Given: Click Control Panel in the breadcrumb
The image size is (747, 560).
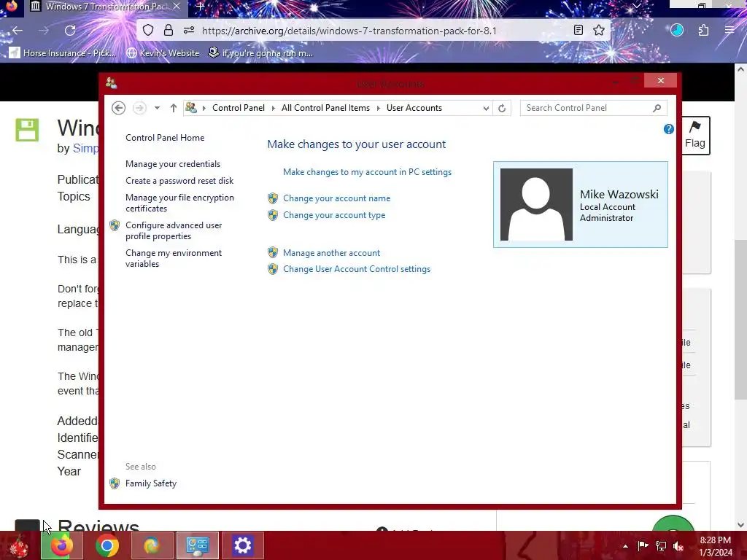Looking at the screenshot, I should pyautogui.click(x=239, y=108).
